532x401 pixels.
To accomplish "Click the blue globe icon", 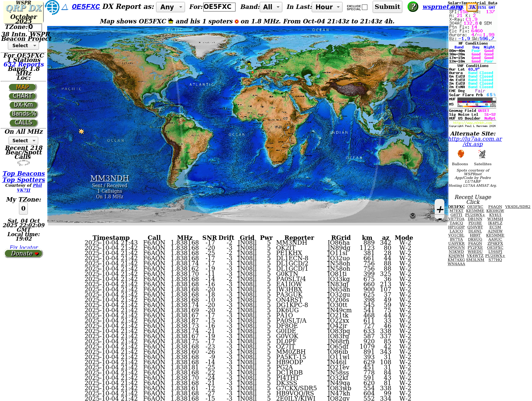I will (52, 7).
